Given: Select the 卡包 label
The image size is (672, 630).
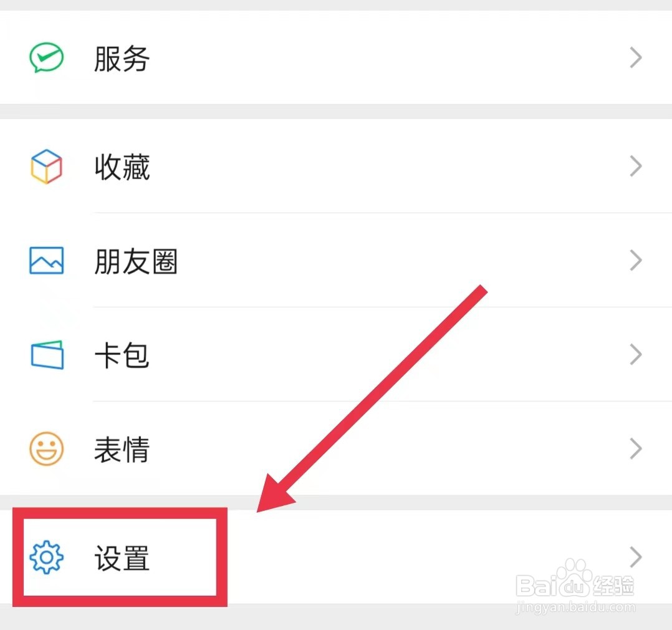Looking at the screenshot, I should point(122,355).
